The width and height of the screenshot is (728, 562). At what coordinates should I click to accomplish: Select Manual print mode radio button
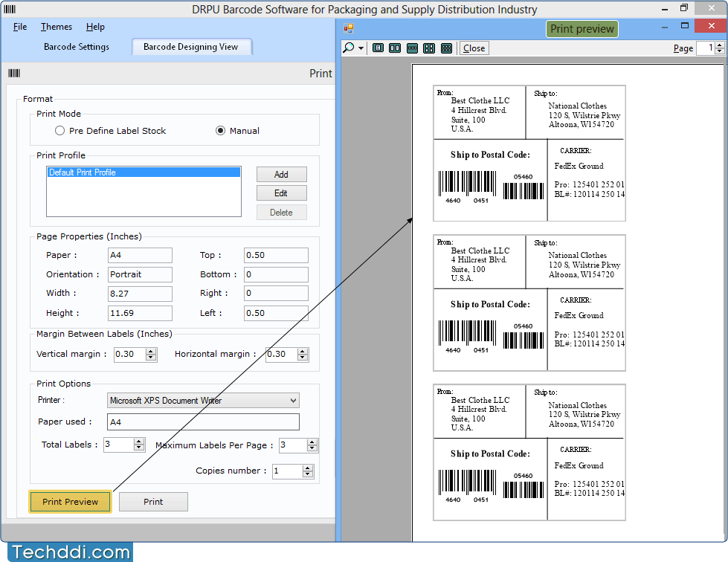[x=221, y=131]
